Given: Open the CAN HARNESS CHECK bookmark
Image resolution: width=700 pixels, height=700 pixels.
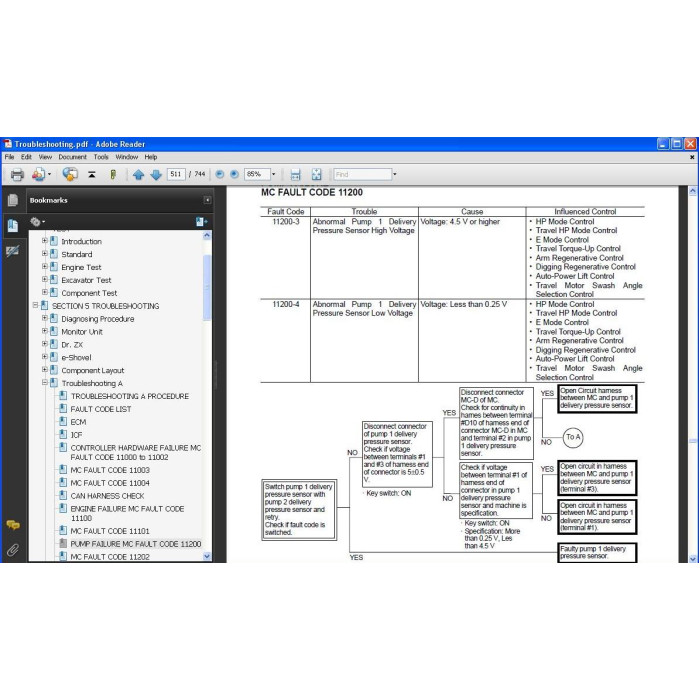Looking at the screenshot, I should coord(108,496).
